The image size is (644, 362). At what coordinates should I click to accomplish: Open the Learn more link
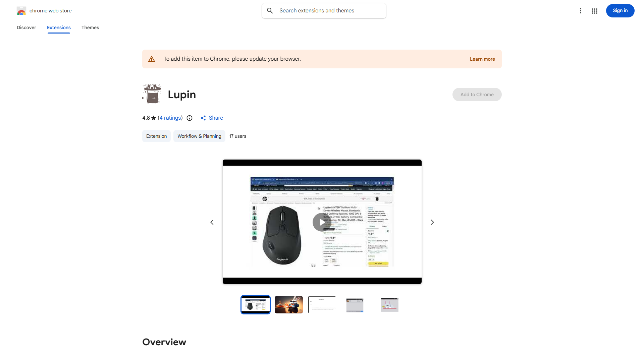point(482,59)
